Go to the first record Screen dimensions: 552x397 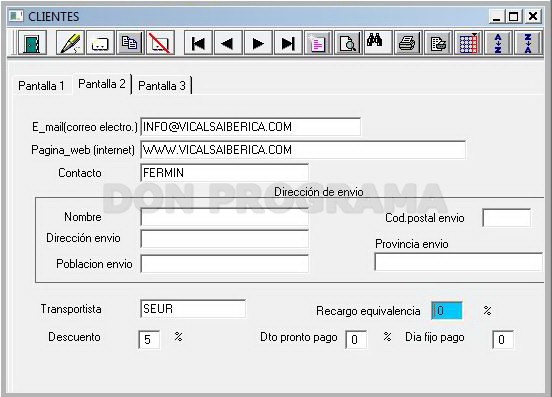pos(198,43)
